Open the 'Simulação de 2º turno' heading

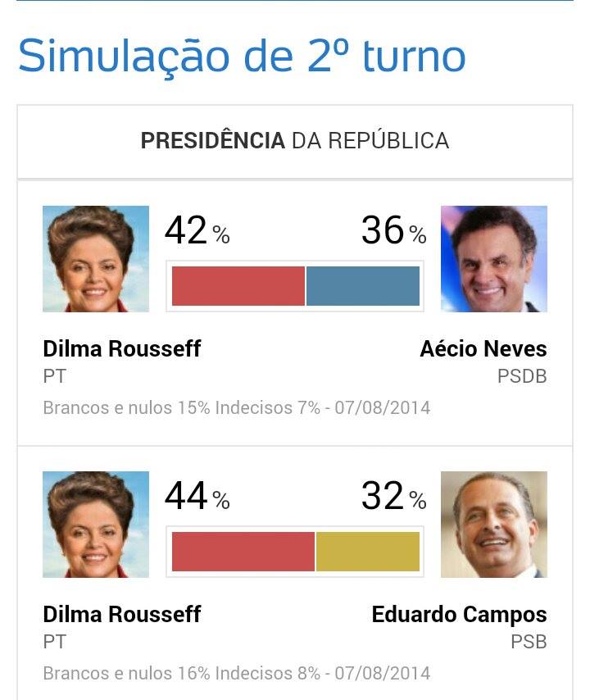point(243,57)
